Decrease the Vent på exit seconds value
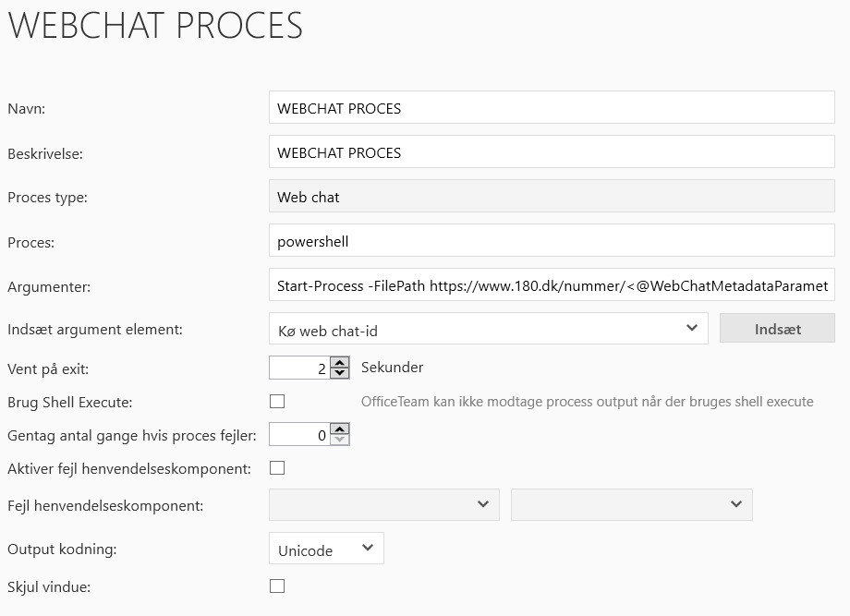 tap(339, 373)
